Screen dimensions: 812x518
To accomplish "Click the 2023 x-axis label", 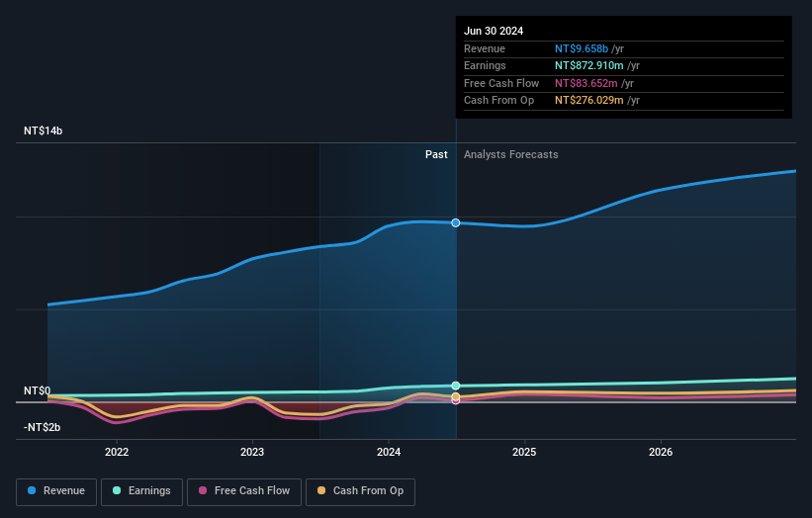I will click(x=252, y=452).
